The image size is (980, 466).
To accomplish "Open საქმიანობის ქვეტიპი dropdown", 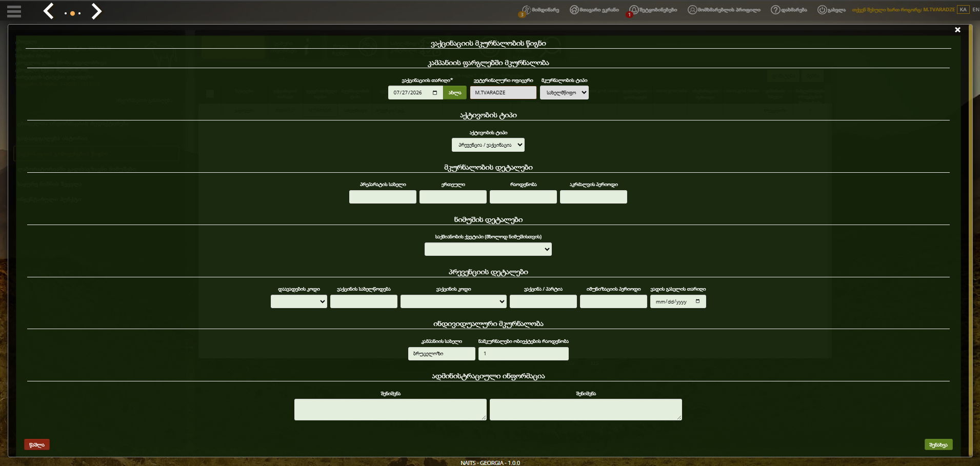I will (x=488, y=249).
